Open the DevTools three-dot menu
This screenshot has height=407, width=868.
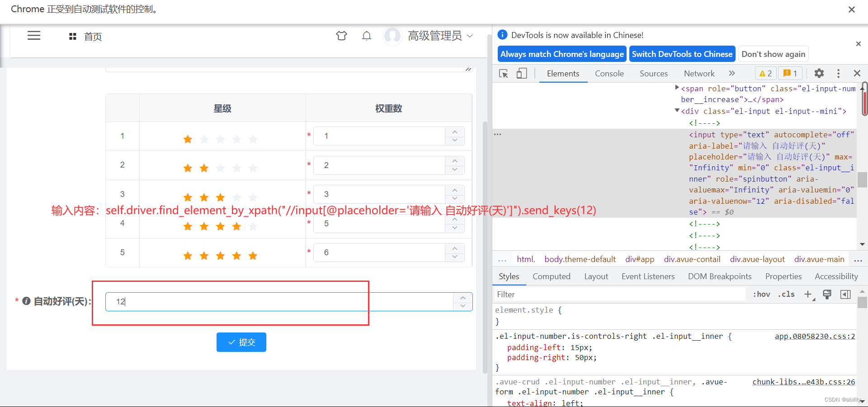(x=838, y=73)
